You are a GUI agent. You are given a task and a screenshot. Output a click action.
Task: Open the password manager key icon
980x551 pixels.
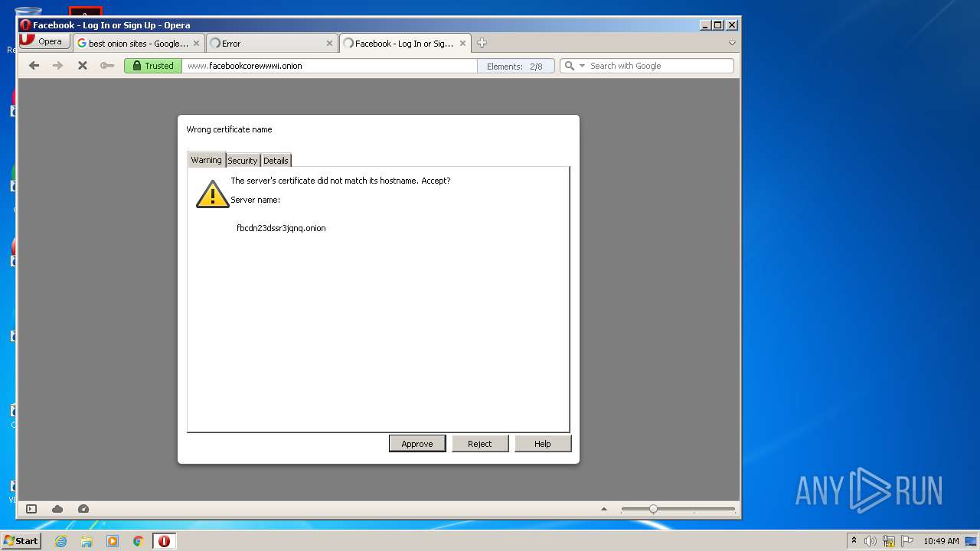107,66
